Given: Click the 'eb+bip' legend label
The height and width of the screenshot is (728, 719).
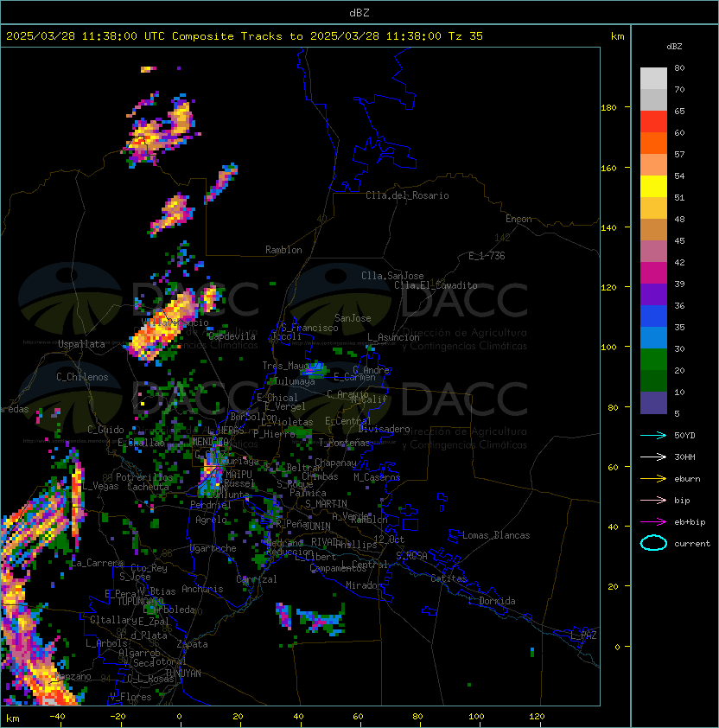Looking at the screenshot, I should (690, 522).
